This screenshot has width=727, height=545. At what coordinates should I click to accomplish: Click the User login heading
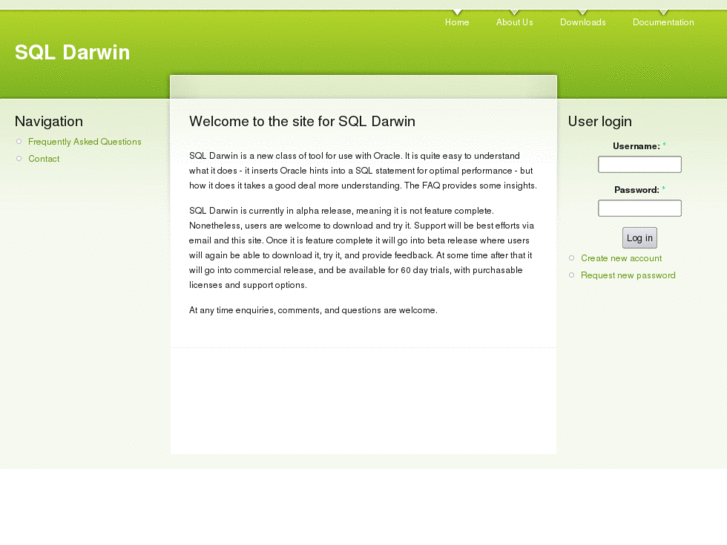pyautogui.click(x=600, y=122)
